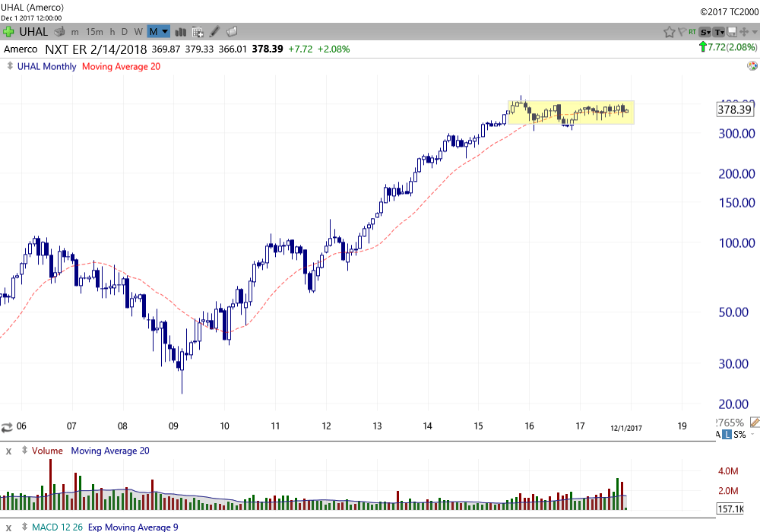Click the add indicator icon in toolbar
Image resolution: width=760 pixels, height=532 pixels.
[198, 31]
